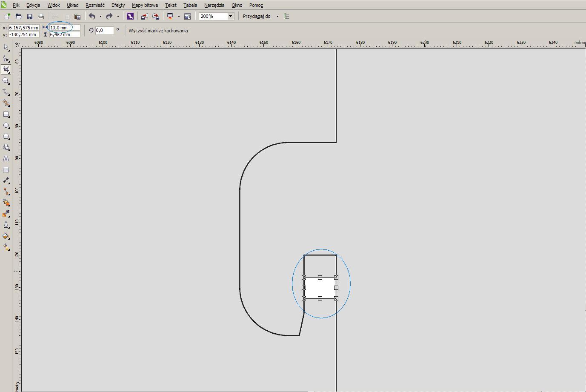586x392 pixels.
Task: Select the Freehand curve tool
Action: point(6,92)
